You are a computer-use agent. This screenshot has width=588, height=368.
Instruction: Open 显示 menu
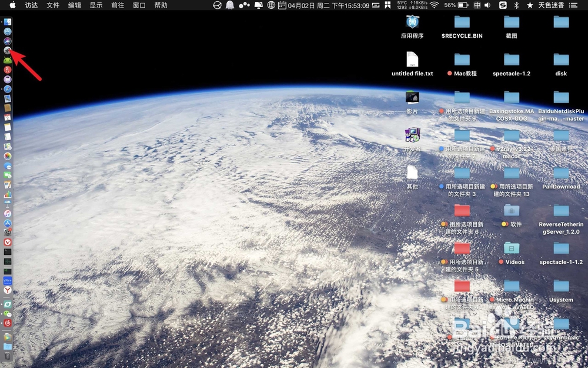click(x=96, y=5)
